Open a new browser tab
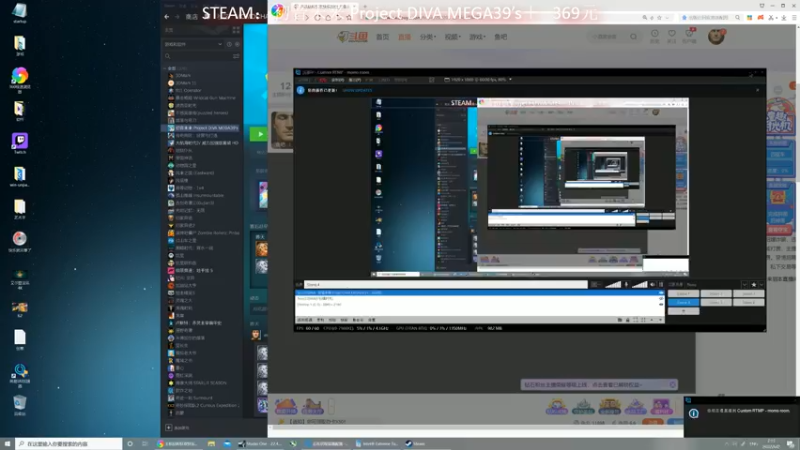The image size is (800, 450). (365, 7)
